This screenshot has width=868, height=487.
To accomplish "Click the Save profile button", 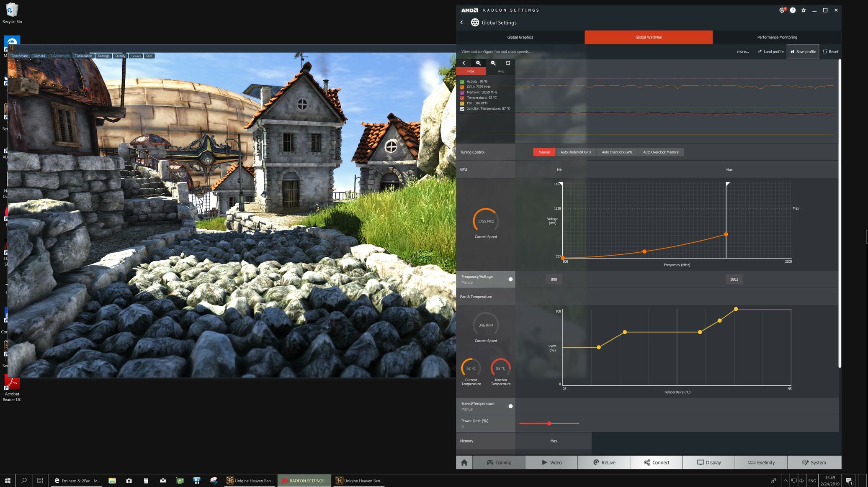I will pos(803,51).
